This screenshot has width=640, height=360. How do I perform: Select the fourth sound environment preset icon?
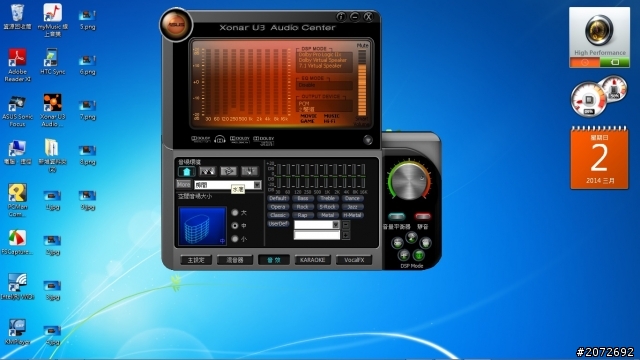pyautogui.click(x=249, y=171)
